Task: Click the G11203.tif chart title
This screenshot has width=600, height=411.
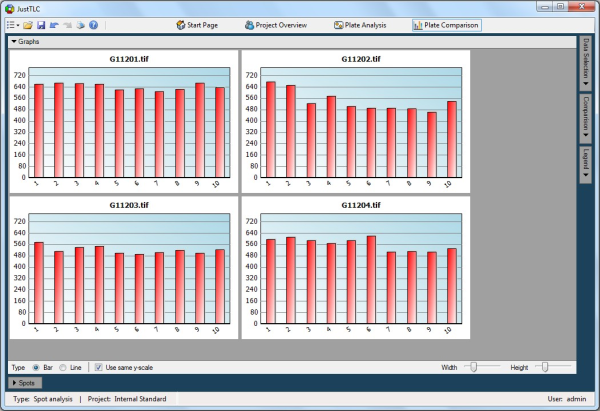Action: pos(129,205)
